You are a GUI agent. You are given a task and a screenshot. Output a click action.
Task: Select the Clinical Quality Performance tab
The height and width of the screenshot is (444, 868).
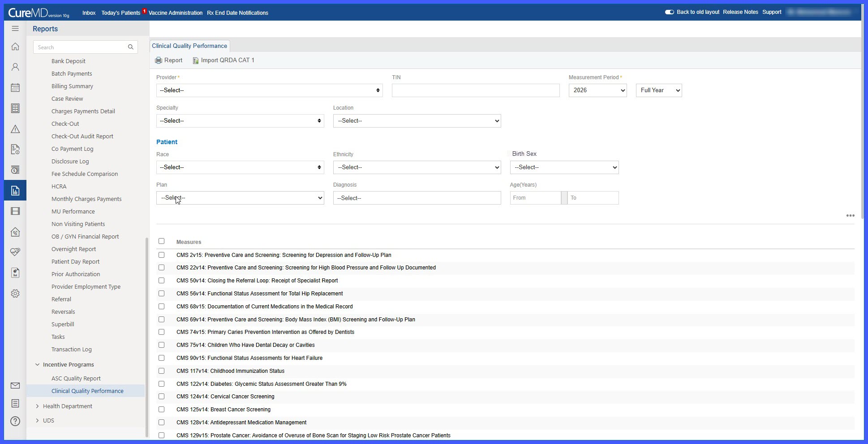point(189,46)
